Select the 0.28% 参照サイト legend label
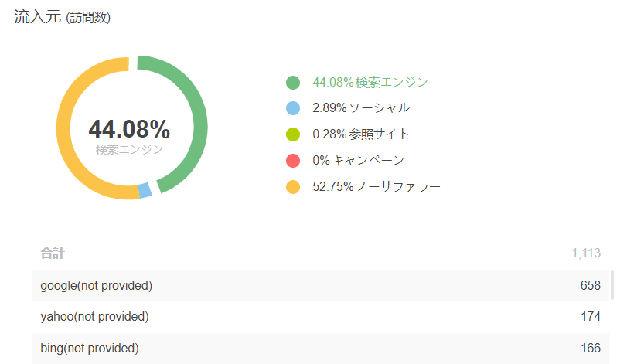This screenshot has width=644, height=364. [360, 134]
